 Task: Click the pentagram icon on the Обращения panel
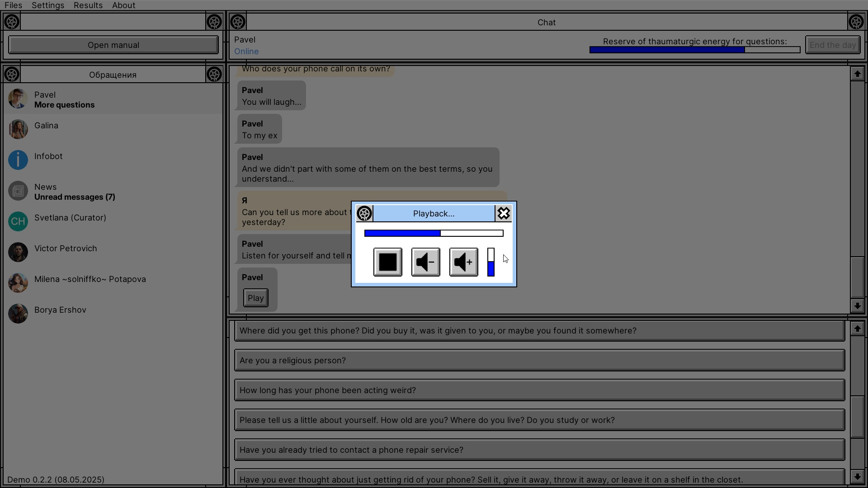[11, 74]
